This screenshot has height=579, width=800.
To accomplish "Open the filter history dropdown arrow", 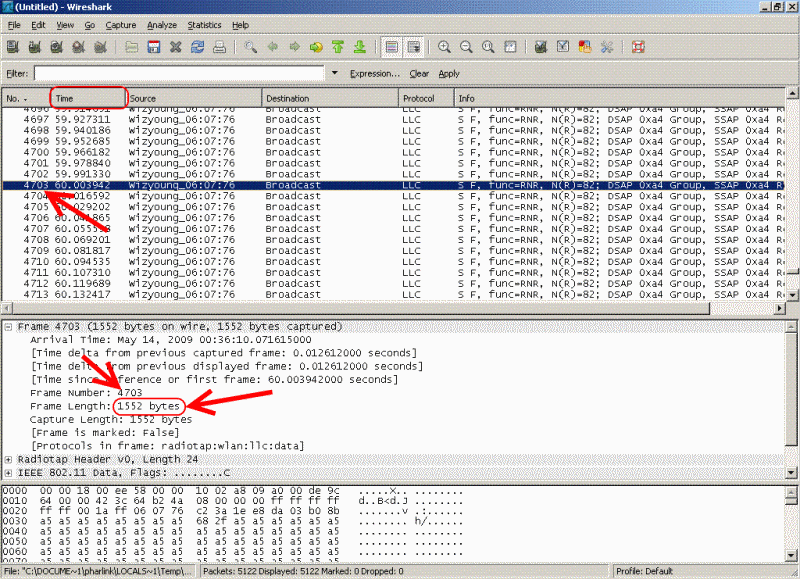I will (x=335, y=73).
